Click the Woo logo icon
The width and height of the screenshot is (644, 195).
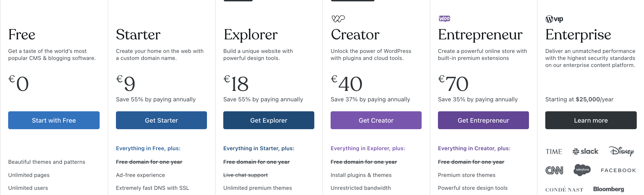[x=444, y=19]
